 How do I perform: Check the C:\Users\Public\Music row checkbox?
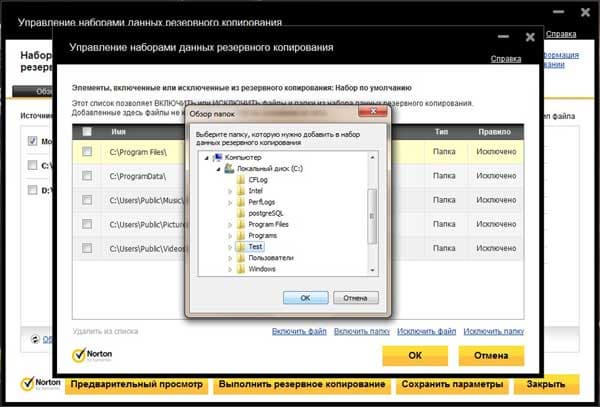(x=87, y=200)
